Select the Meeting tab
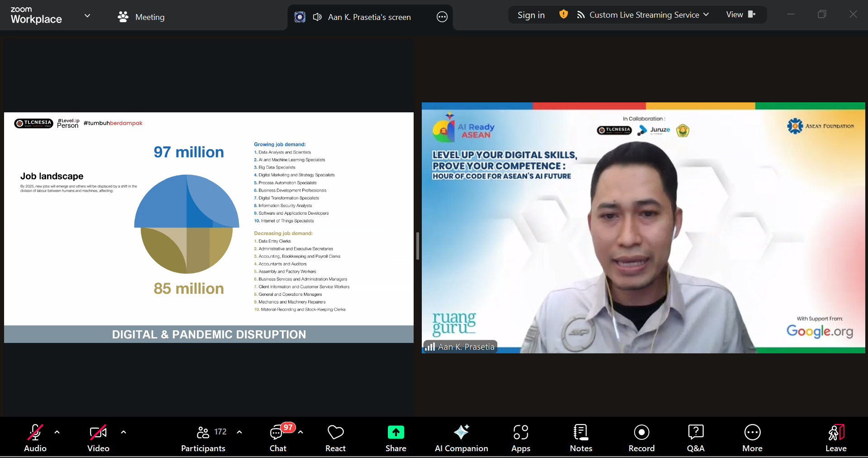Image resolution: width=868 pixels, height=458 pixels. click(x=141, y=17)
